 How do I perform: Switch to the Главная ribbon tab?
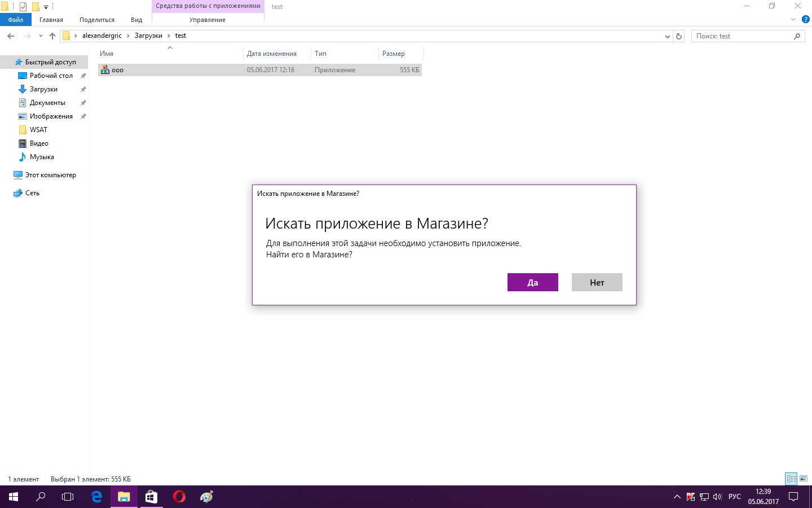point(51,20)
